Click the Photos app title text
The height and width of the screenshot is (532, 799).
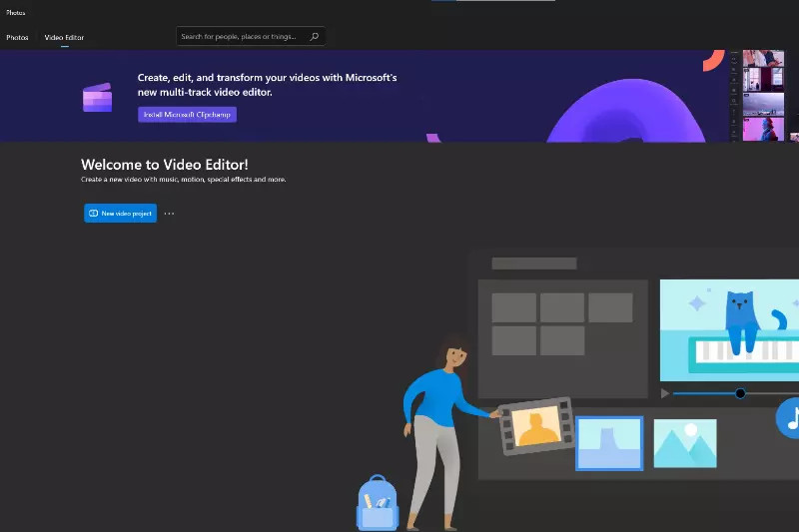point(16,12)
